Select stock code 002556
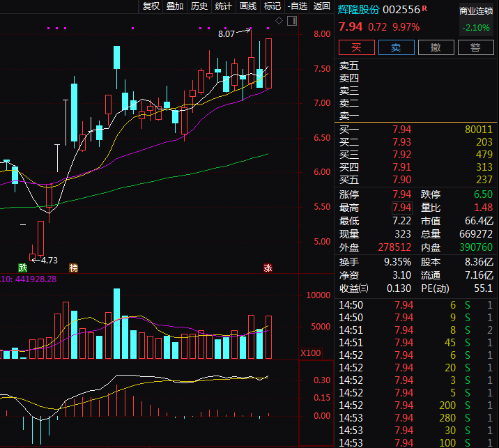 click(x=401, y=10)
